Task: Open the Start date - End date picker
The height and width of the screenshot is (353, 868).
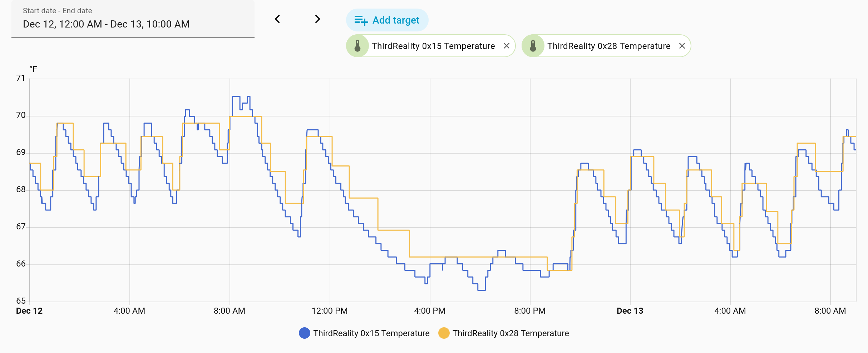Action: pos(133,19)
